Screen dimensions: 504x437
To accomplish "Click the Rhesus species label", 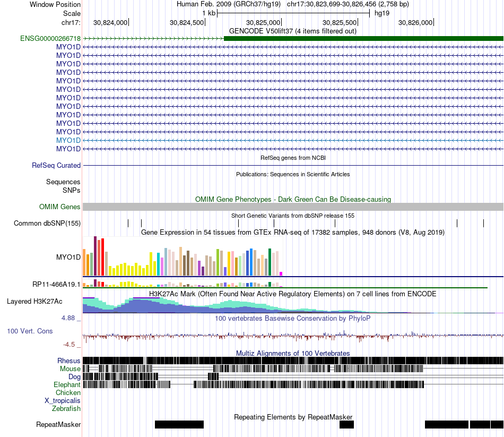I will tap(69, 361).
